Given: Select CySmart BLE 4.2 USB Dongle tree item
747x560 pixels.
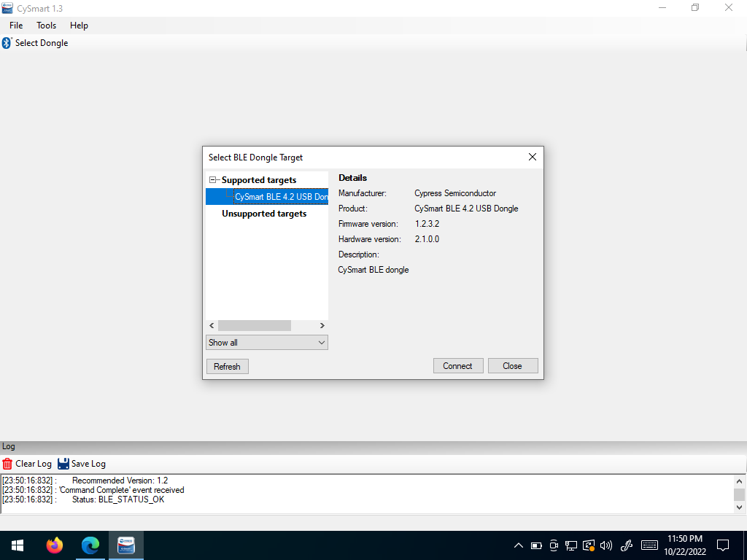Looking at the screenshot, I should [281, 197].
